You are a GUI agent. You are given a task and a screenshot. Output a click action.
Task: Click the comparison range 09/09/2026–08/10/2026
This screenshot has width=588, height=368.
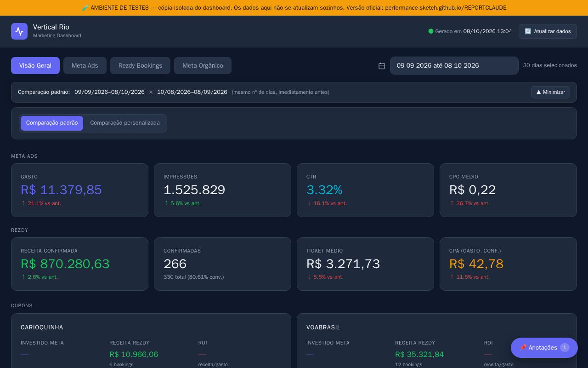point(109,92)
